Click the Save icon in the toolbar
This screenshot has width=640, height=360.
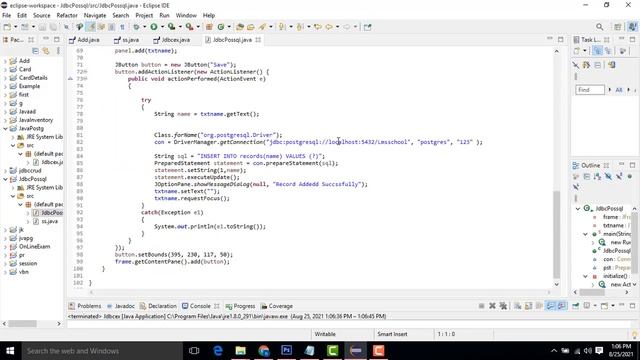tap(42, 27)
